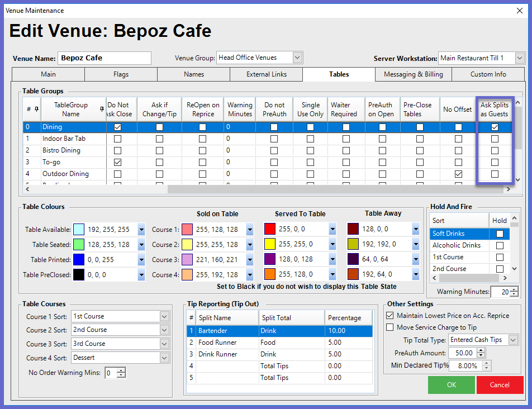Enable Ask if Change/Tip for Indoor Bar Tab
532x409 pixels.
159,139
